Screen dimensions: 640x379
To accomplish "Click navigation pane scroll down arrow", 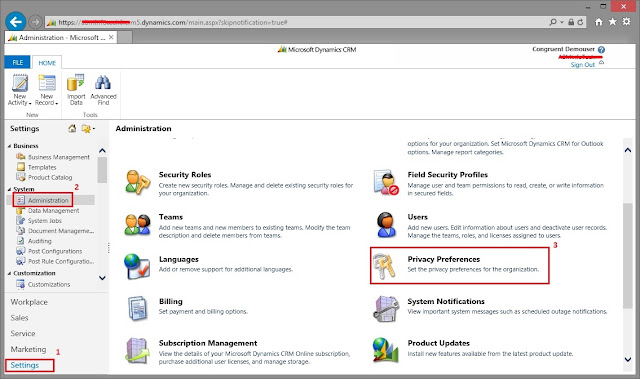I will click(x=102, y=278).
